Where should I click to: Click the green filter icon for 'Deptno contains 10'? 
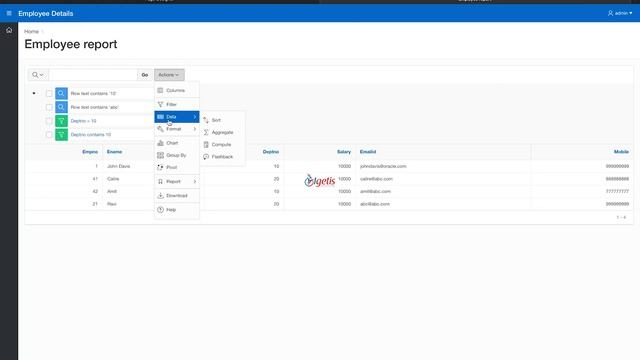(61, 134)
